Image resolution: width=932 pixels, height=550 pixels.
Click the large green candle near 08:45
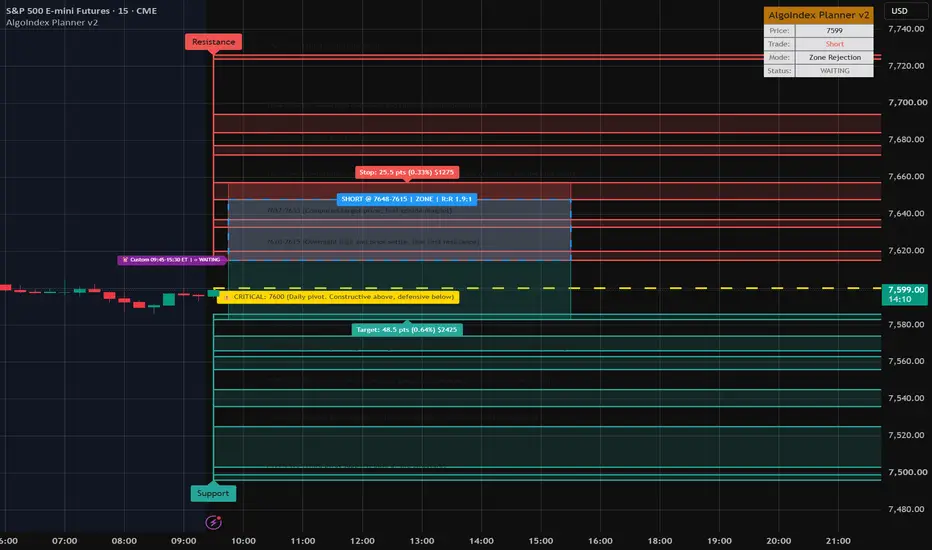click(x=169, y=299)
